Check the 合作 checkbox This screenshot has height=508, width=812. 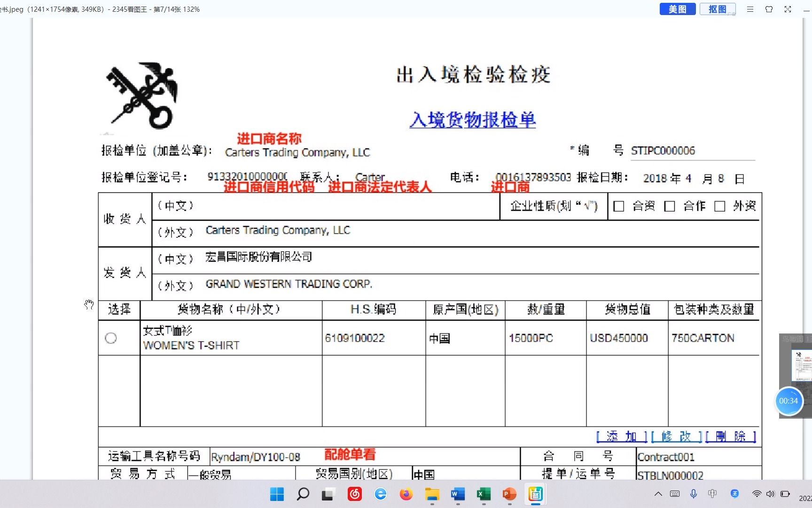point(670,206)
